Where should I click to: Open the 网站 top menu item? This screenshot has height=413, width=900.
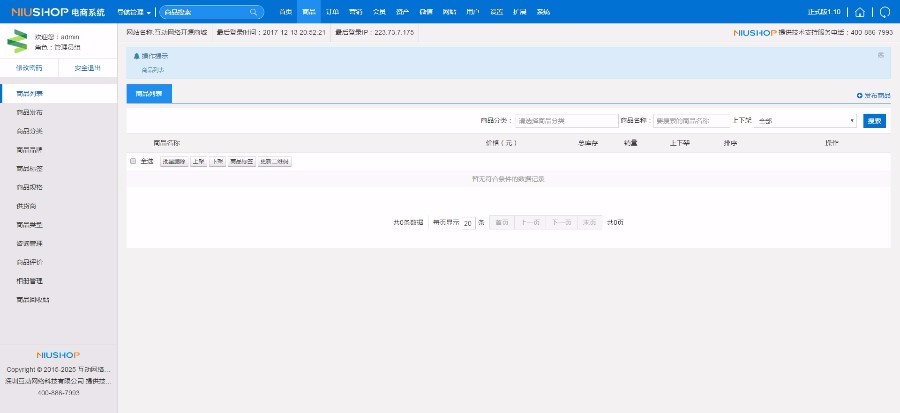[449, 12]
